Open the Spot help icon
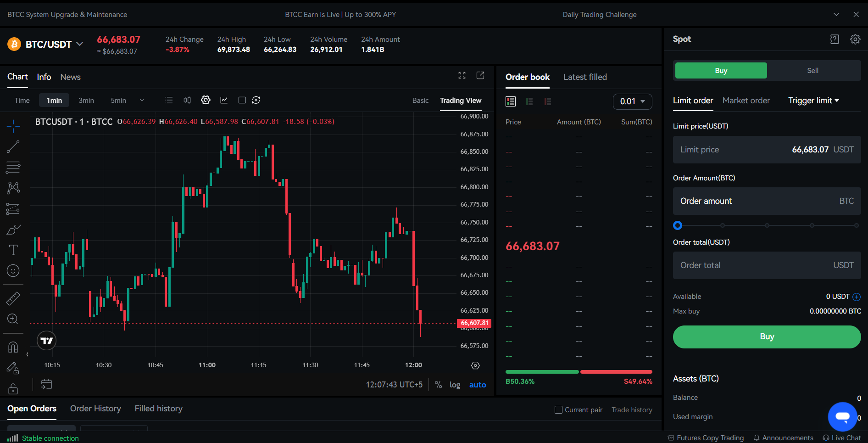868x443 pixels. pos(835,39)
